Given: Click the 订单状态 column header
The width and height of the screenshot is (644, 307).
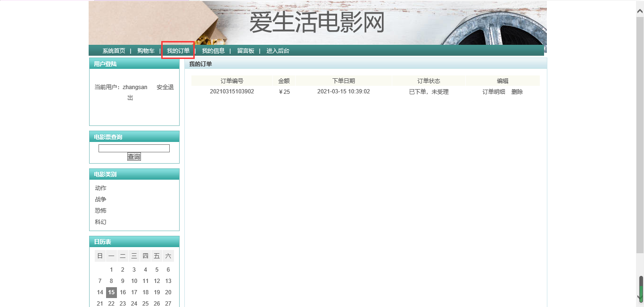Looking at the screenshot, I should (x=429, y=81).
